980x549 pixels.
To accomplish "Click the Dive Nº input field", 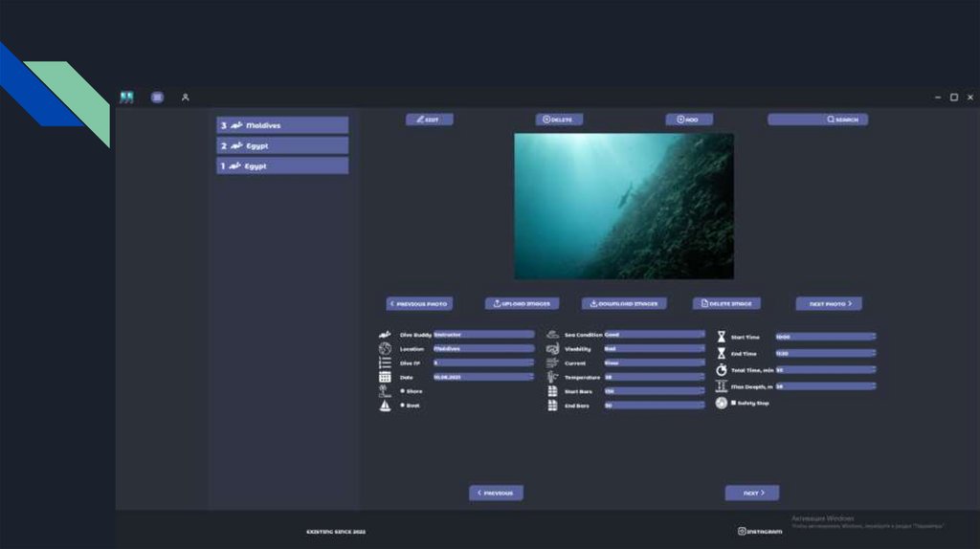I will [483, 362].
